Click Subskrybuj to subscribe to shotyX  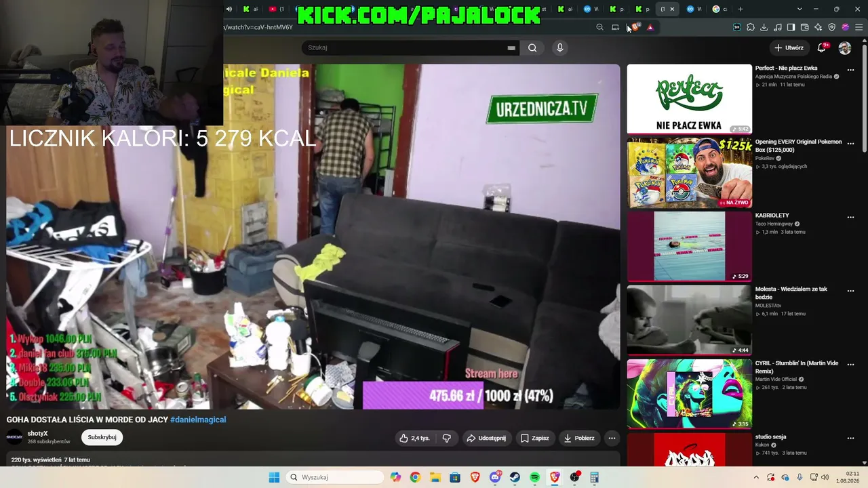point(102,437)
